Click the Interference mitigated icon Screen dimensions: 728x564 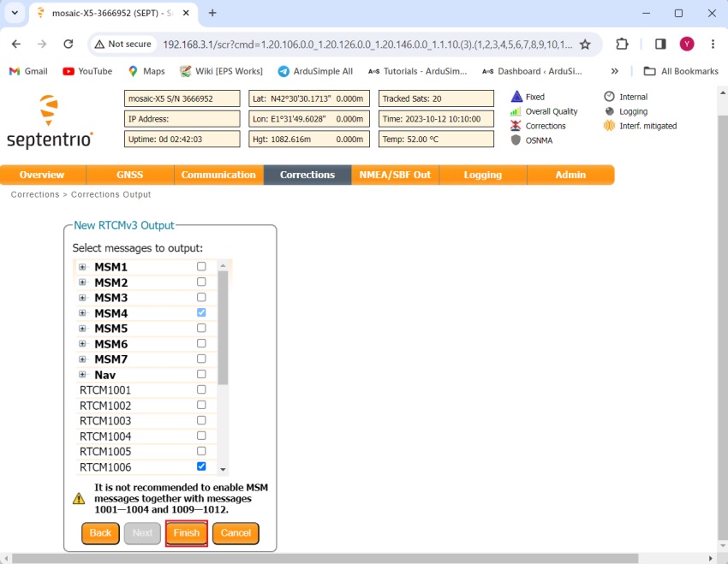(610, 126)
